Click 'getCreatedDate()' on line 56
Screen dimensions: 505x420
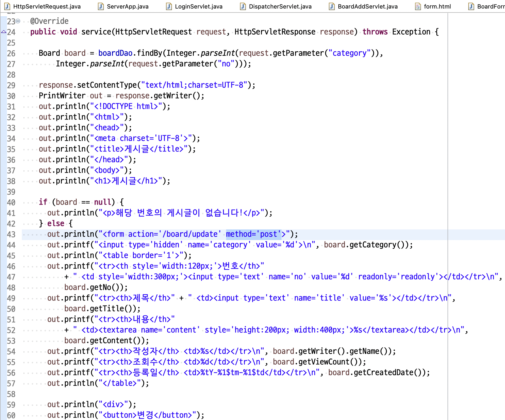coord(388,373)
